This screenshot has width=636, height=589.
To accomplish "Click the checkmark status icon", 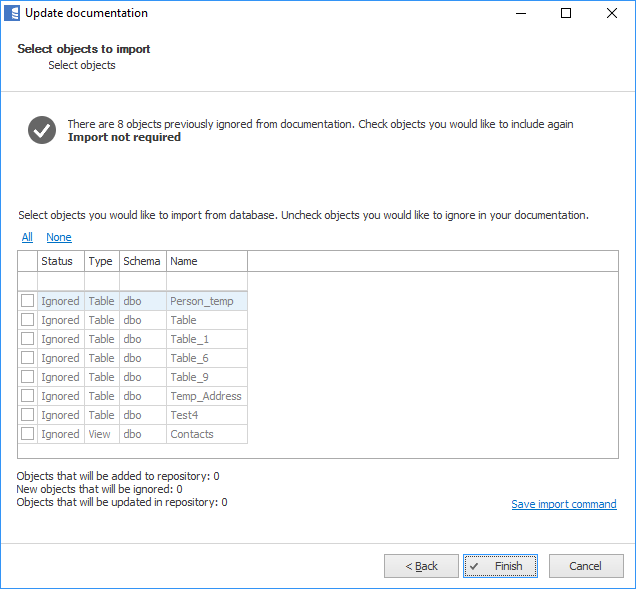I will (x=42, y=130).
